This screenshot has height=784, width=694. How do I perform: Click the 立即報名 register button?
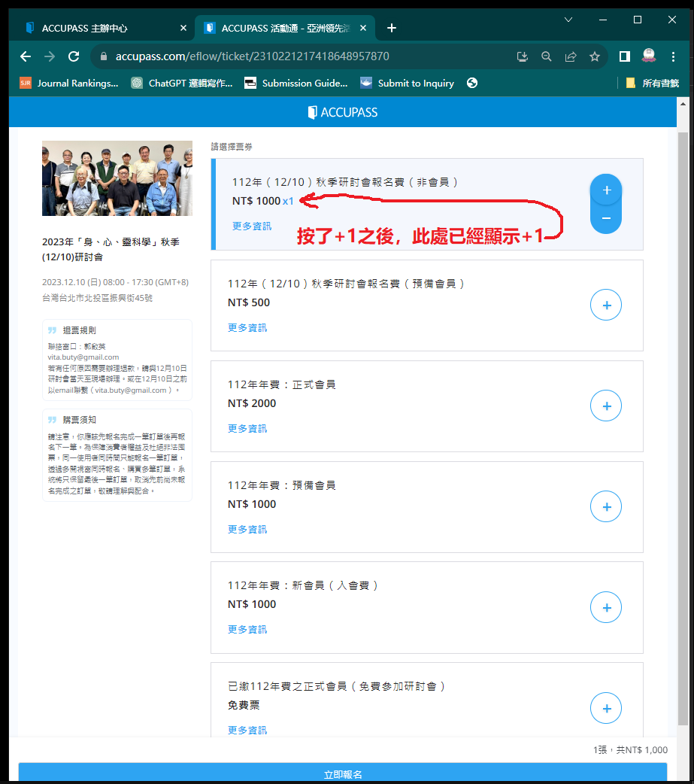tap(343, 774)
